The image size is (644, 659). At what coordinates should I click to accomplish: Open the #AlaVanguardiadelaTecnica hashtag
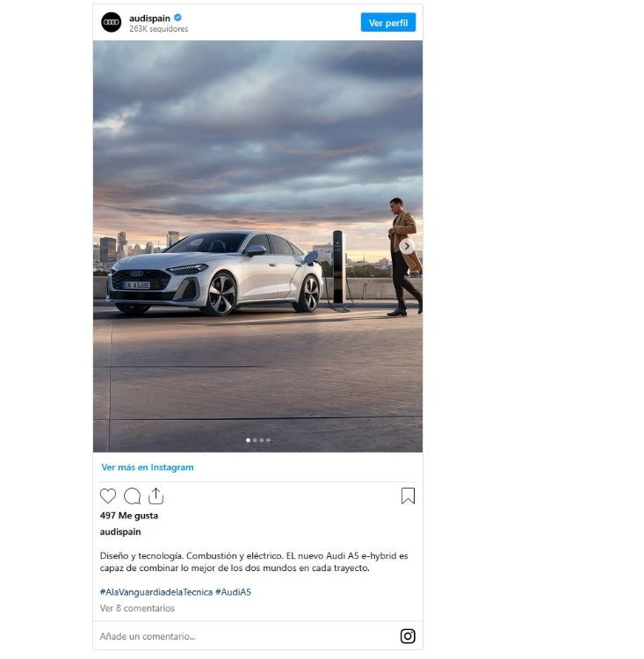156,592
